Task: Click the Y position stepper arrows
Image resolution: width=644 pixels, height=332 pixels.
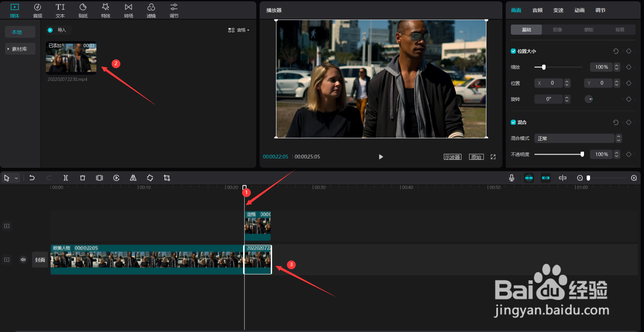Action: 617,83
